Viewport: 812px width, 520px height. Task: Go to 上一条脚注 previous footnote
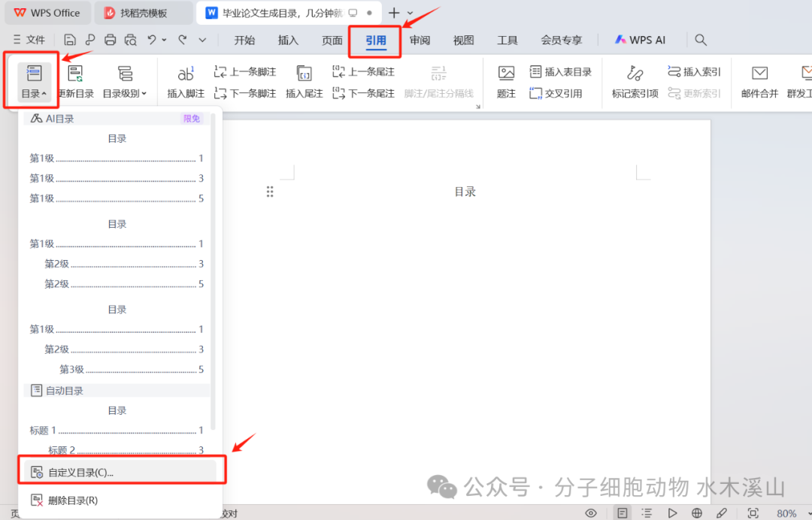tap(245, 71)
